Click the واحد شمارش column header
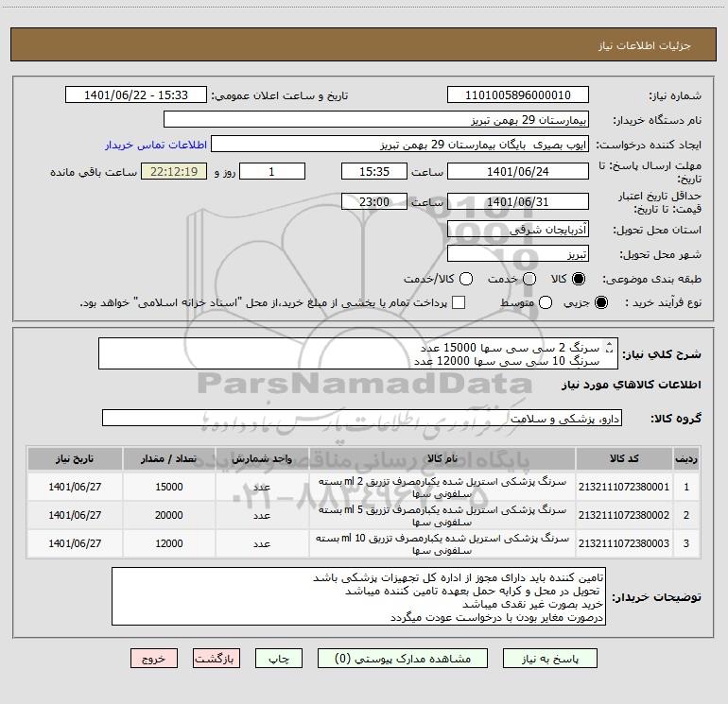728x704 pixels. [262, 458]
